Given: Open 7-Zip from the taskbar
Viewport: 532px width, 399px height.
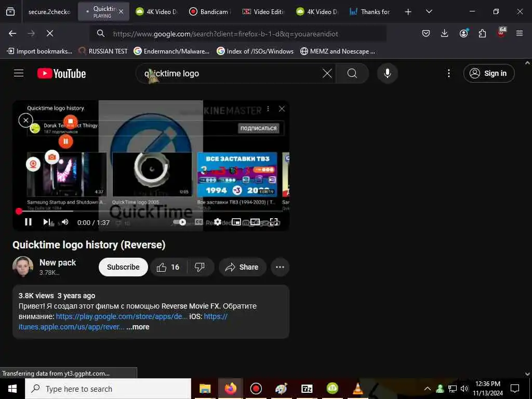Looking at the screenshot, I should point(307,389).
